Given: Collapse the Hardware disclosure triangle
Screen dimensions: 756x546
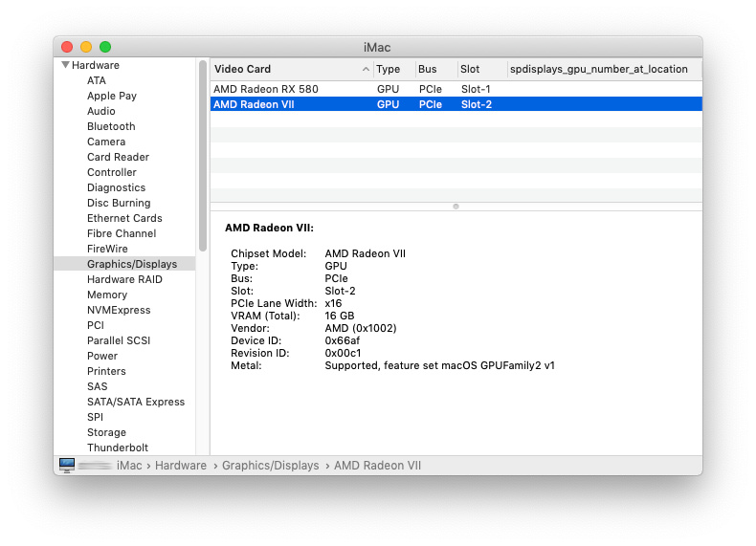Looking at the screenshot, I should click(x=66, y=65).
